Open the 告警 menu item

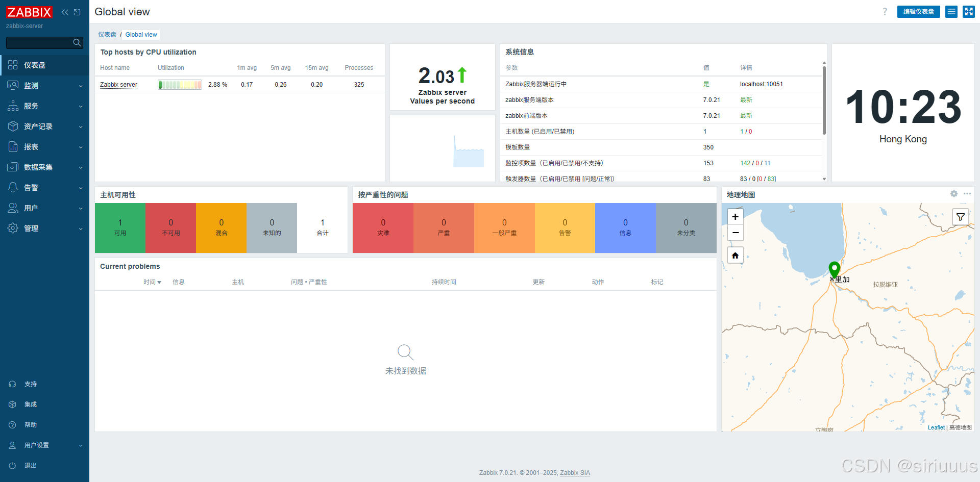44,187
